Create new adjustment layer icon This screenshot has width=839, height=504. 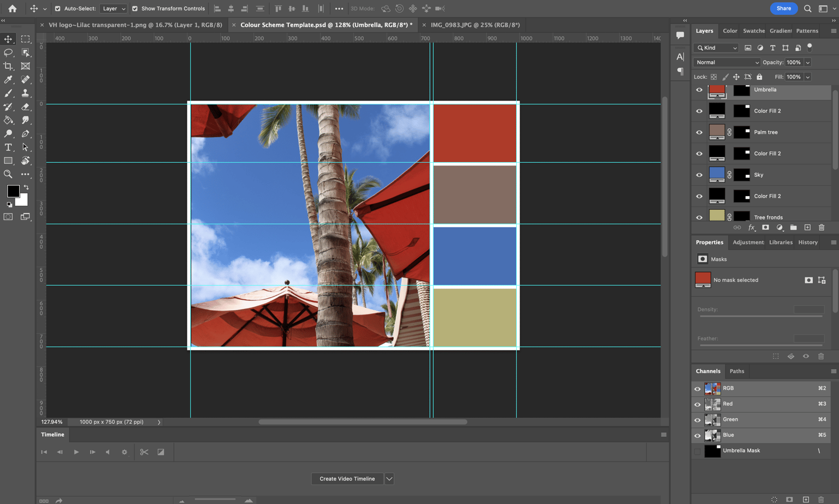click(779, 228)
